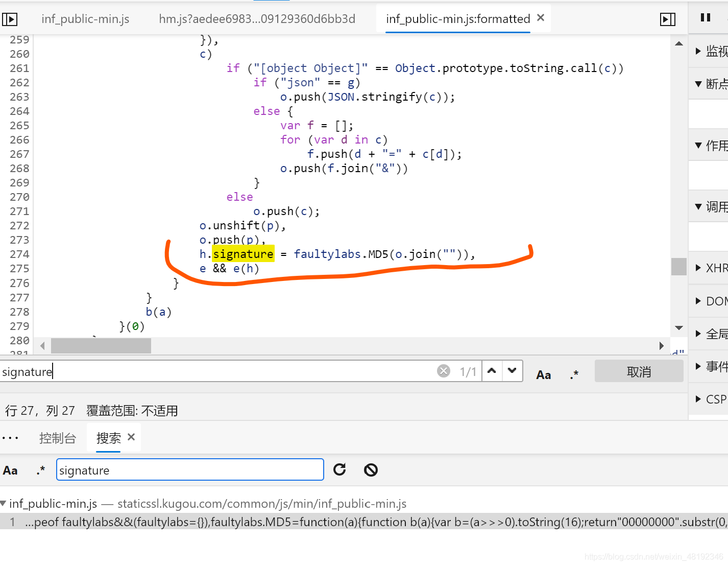Image resolution: width=728 pixels, height=566 pixels.
Task: Close the inf_public-min.js:formatted tab
Action: coord(541,18)
